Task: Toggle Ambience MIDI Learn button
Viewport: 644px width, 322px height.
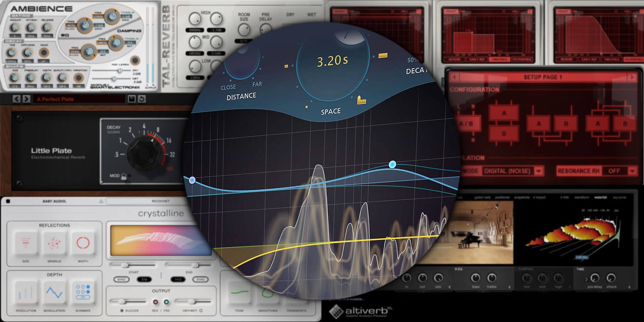Action: point(135,60)
